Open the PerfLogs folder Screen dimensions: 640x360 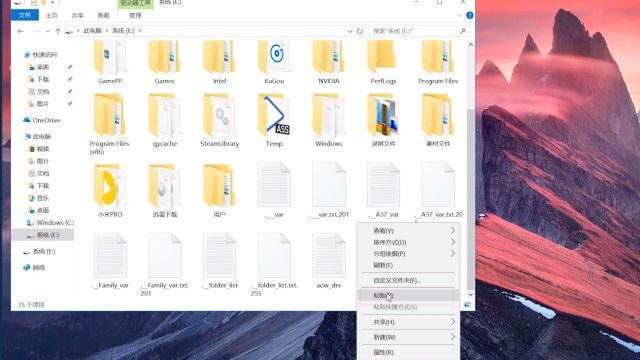point(383,62)
